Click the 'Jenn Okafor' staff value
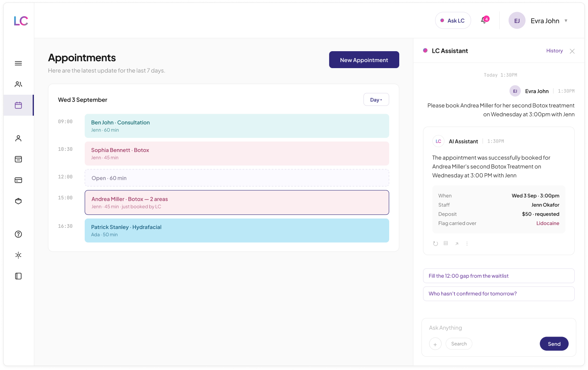Viewport: 588px width, 370px height. click(545, 205)
